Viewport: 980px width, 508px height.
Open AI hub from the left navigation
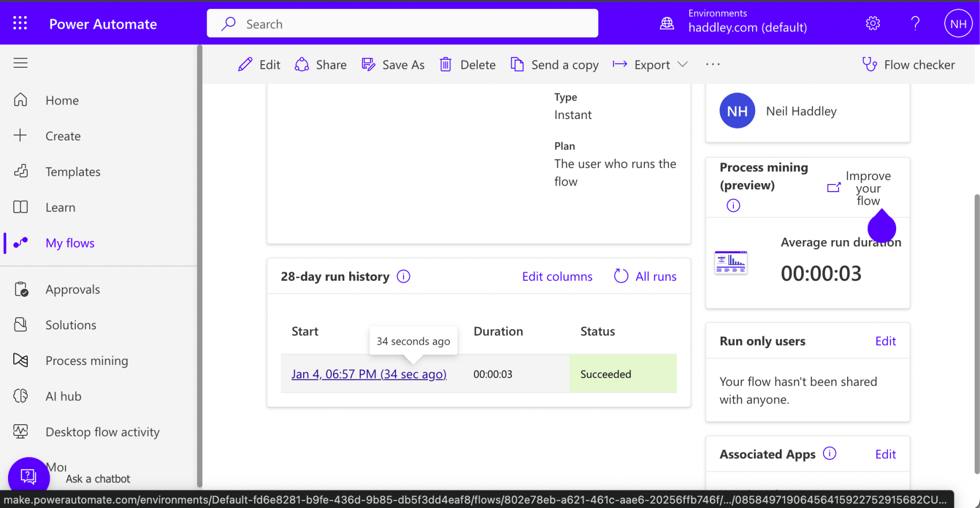[x=64, y=396]
